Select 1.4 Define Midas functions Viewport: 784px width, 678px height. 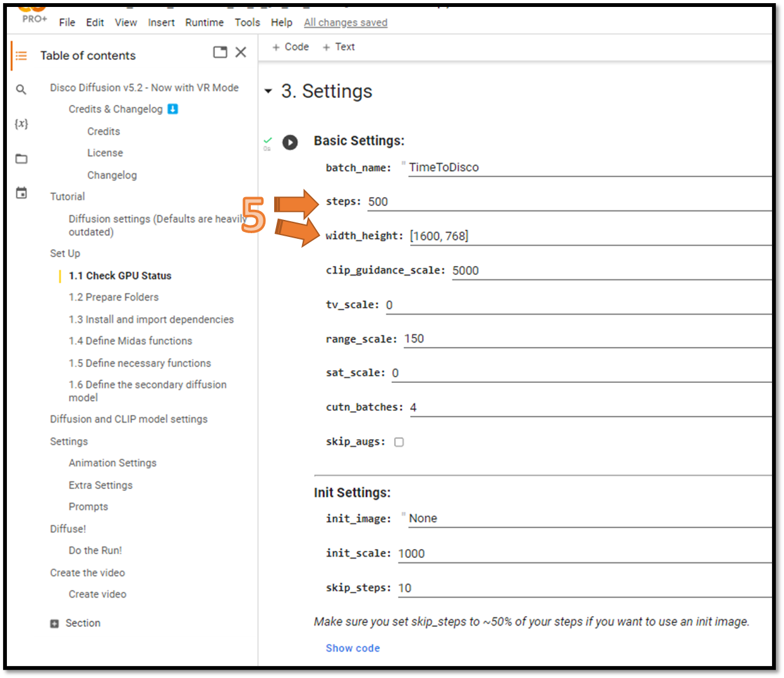130,341
